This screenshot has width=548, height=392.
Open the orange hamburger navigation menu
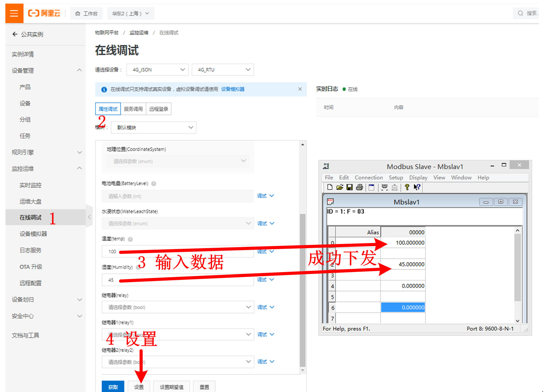click(x=14, y=13)
